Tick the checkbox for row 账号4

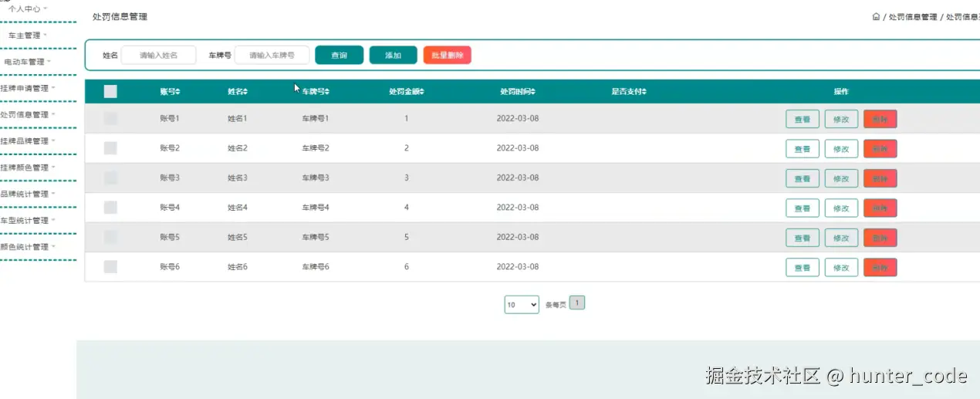(110, 208)
